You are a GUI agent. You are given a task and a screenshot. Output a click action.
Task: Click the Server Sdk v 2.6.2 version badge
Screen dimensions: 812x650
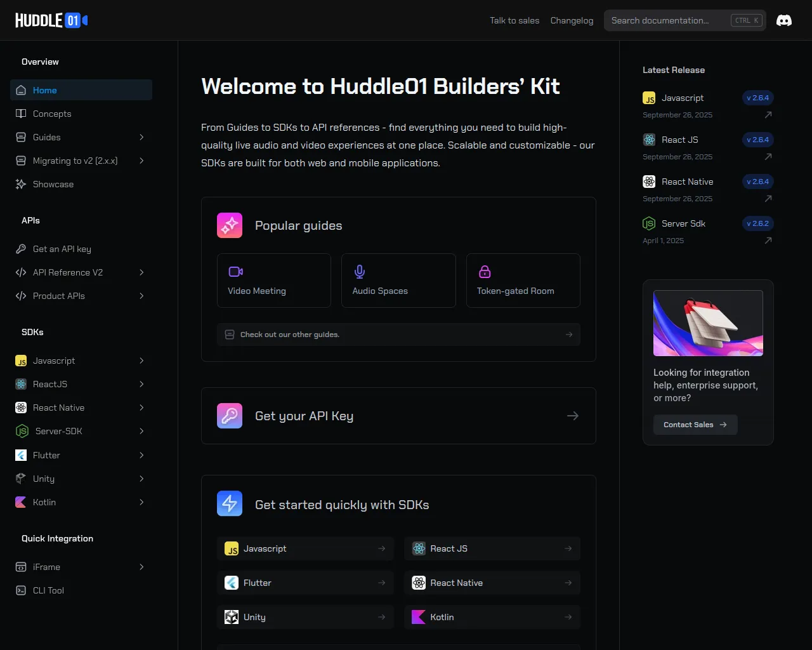[x=758, y=223]
